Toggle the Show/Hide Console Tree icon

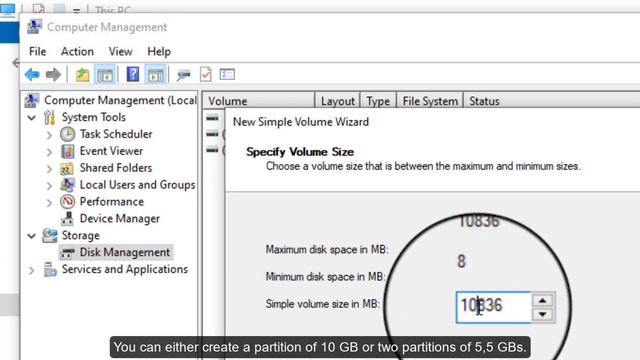[105, 75]
